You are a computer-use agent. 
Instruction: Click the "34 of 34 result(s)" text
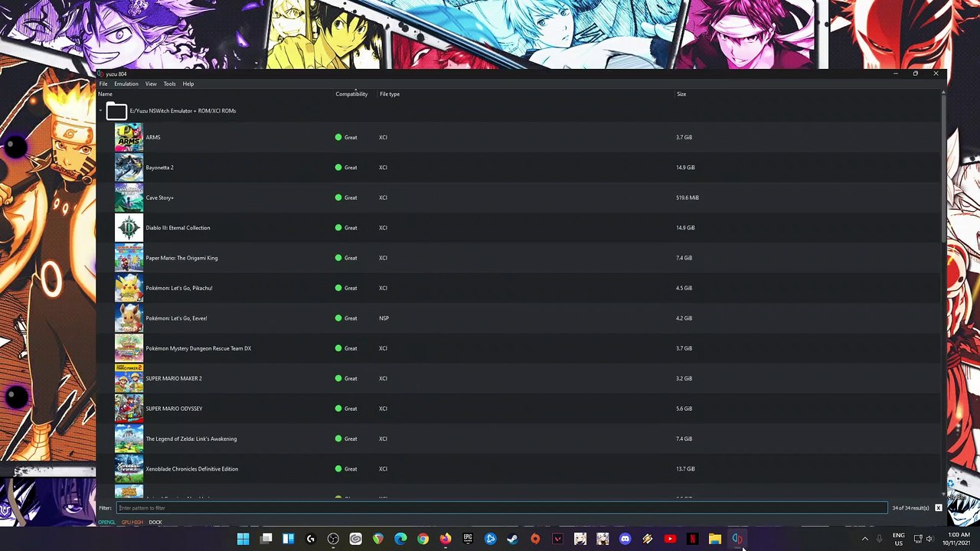(x=910, y=508)
